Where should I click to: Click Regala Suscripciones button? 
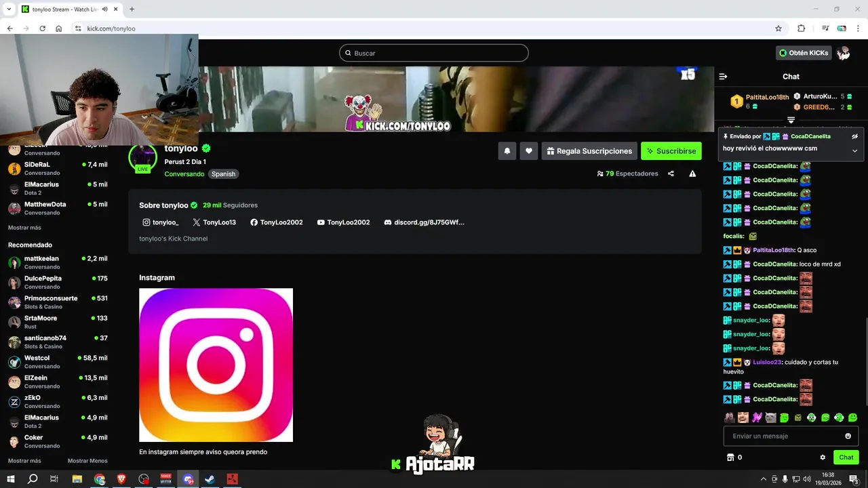click(x=589, y=151)
